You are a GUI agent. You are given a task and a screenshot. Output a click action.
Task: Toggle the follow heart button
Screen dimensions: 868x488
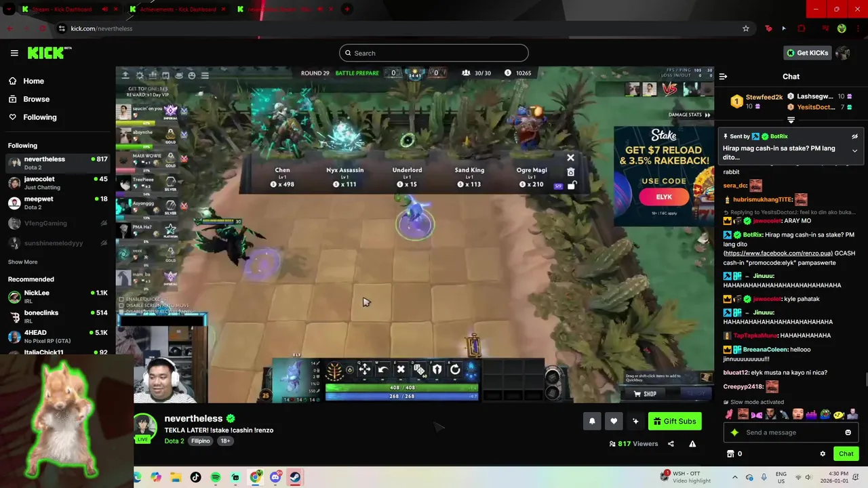614,421
